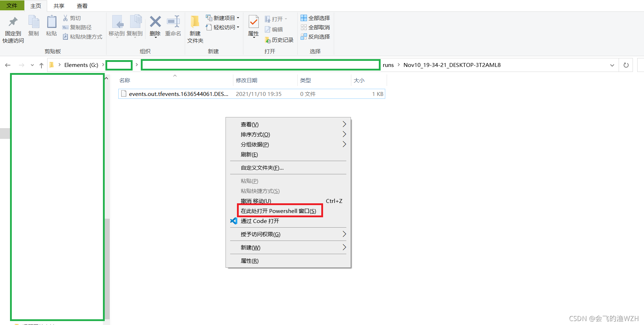Expand Grant access (授予访问权限) submenu
This screenshot has height=325, width=644.
344,234
